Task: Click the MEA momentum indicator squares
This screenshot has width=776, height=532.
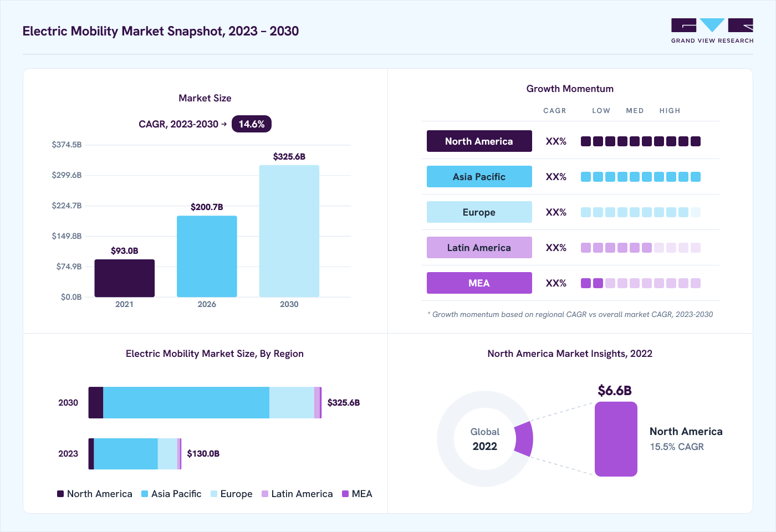Action: [x=641, y=283]
